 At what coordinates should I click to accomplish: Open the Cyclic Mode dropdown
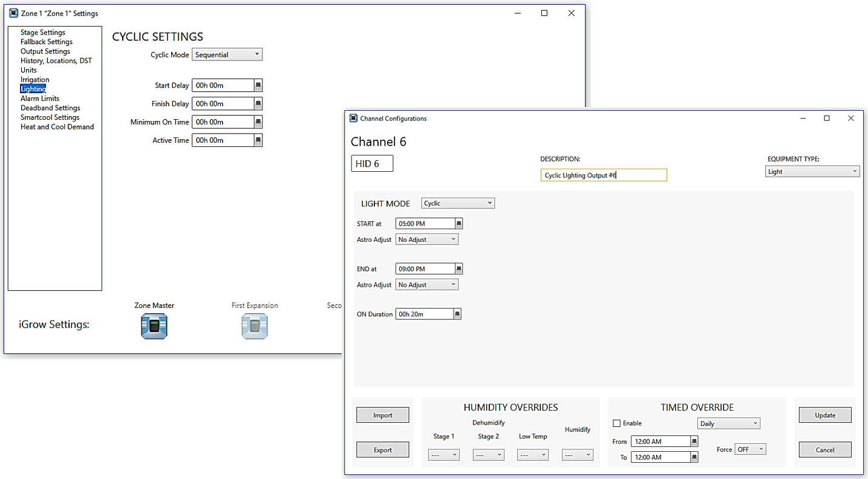[x=227, y=54]
